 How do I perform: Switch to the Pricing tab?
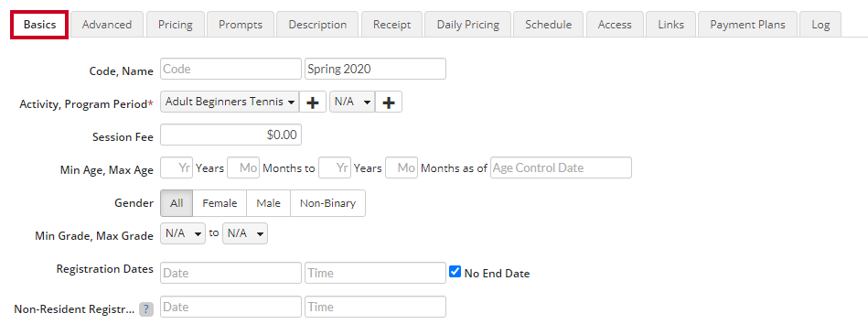[176, 25]
